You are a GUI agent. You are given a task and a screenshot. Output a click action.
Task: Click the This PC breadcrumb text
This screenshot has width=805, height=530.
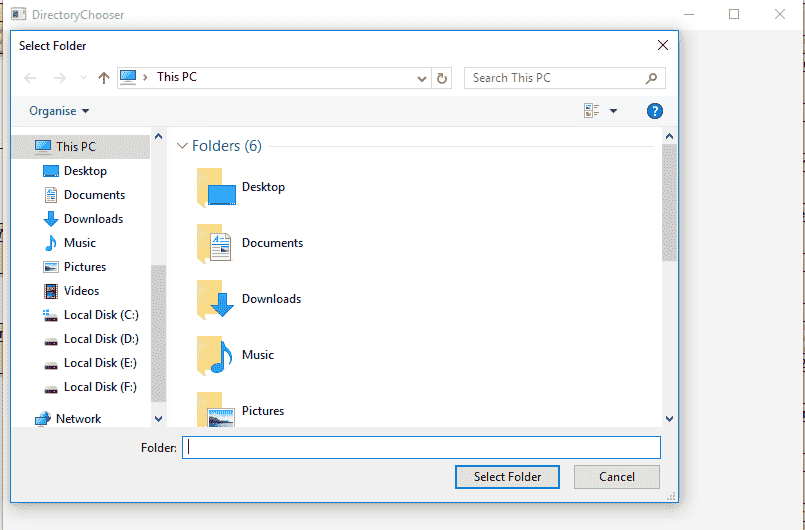click(x=177, y=77)
